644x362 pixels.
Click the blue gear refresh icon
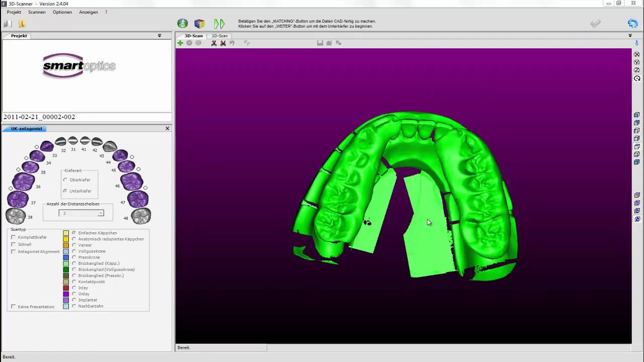(x=632, y=24)
